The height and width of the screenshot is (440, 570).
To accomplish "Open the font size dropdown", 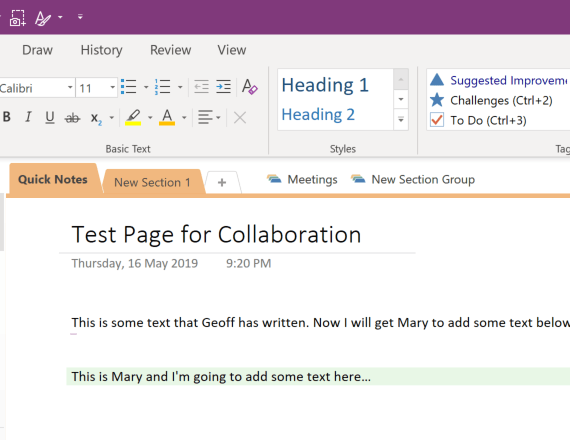I will click(x=112, y=88).
